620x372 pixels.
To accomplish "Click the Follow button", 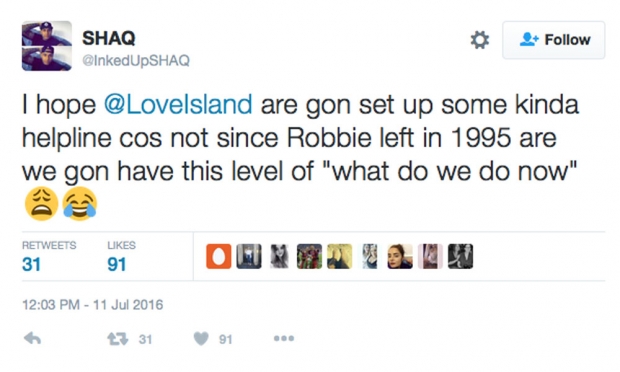I will tap(554, 40).
